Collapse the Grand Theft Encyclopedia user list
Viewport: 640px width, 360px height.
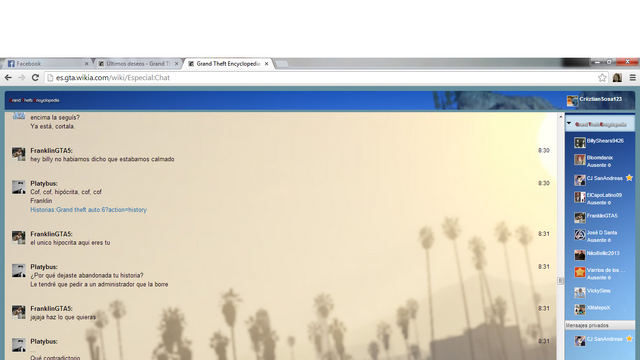pyautogui.click(x=569, y=123)
